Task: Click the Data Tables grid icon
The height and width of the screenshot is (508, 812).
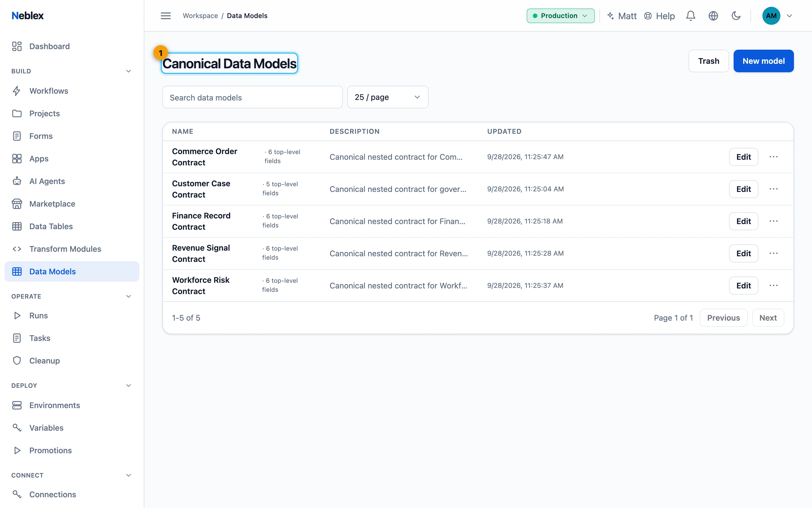Action: pyautogui.click(x=17, y=226)
